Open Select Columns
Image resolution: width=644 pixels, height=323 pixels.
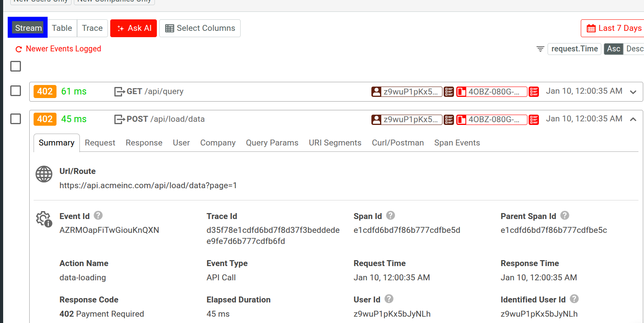point(200,28)
